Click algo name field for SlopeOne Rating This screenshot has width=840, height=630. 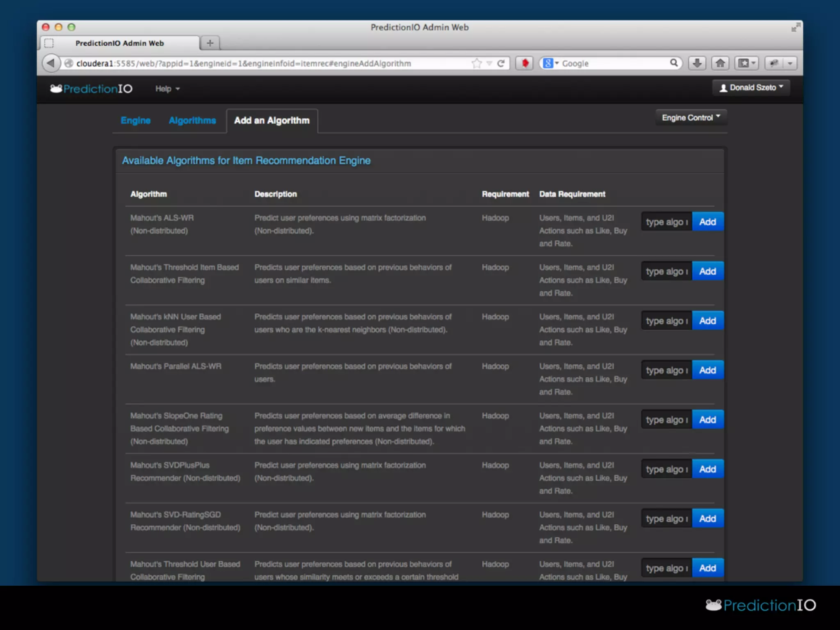667,420
